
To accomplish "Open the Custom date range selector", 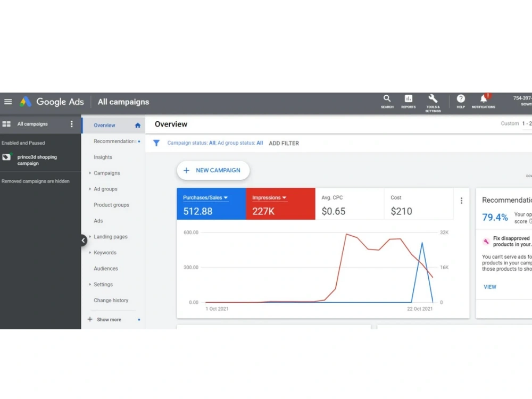I will (516, 123).
